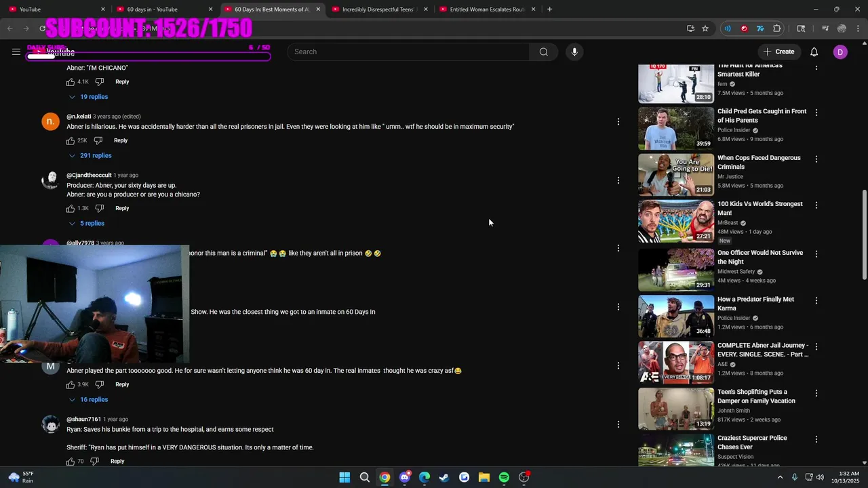This screenshot has width=868, height=488.
Task: Open MrBeast channel name link
Action: point(728,222)
